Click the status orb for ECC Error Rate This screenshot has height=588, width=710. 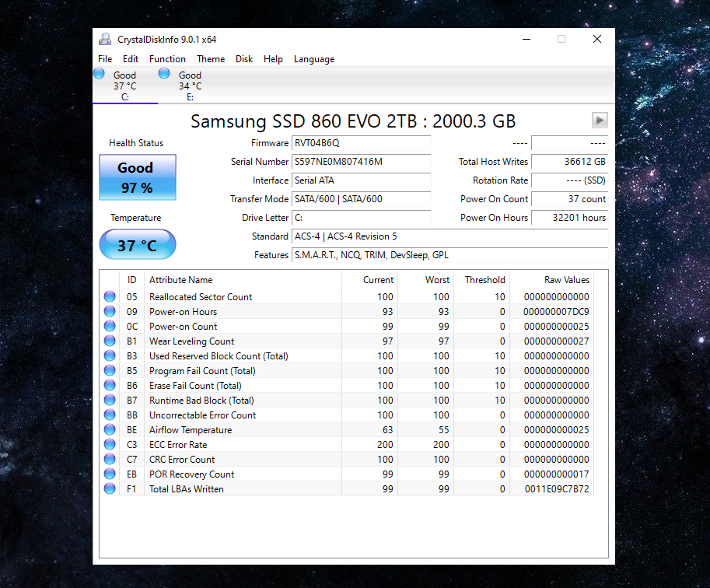tap(110, 444)
